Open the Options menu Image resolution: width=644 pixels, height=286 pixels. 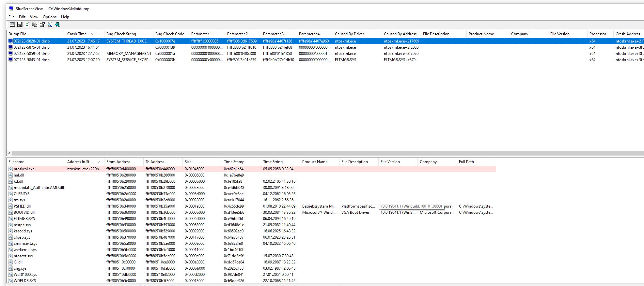[50, 17]
